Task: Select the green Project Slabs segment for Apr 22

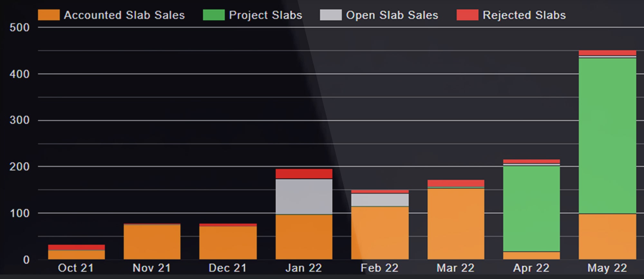Action: (x=531, y=208)
